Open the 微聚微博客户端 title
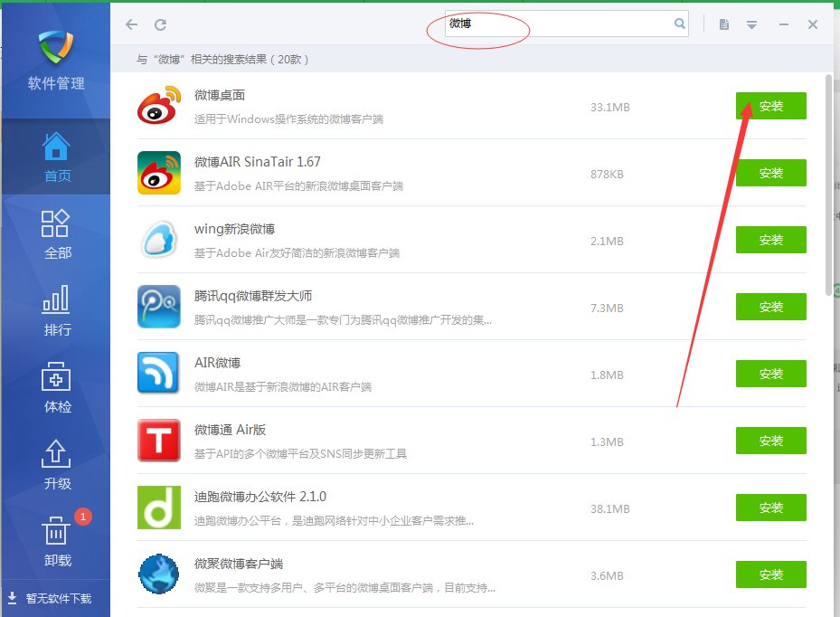Image resolution: width=840 pixels, height=617 pixels. coord(239,564)
